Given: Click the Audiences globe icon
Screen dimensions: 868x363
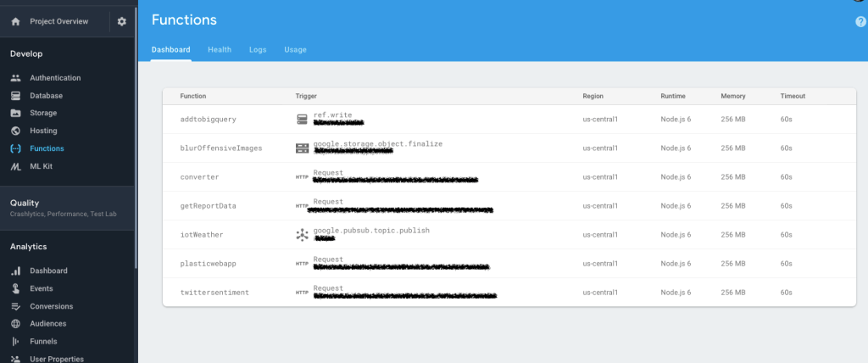Looking at the screenshot, I should click(15, 324).
